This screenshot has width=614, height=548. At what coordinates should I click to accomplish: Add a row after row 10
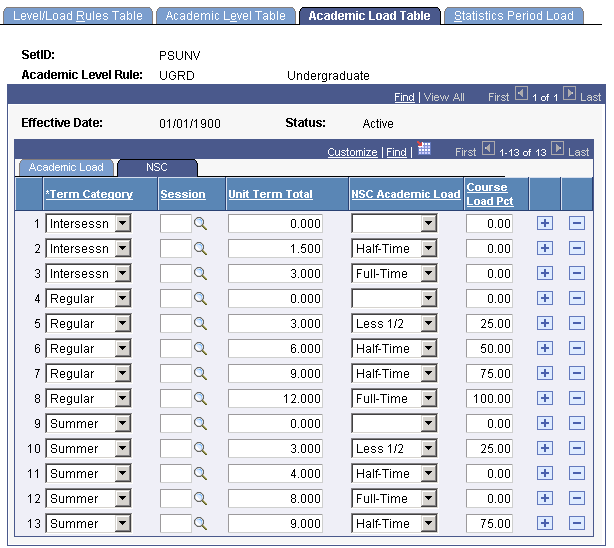[x=545, y=448]
